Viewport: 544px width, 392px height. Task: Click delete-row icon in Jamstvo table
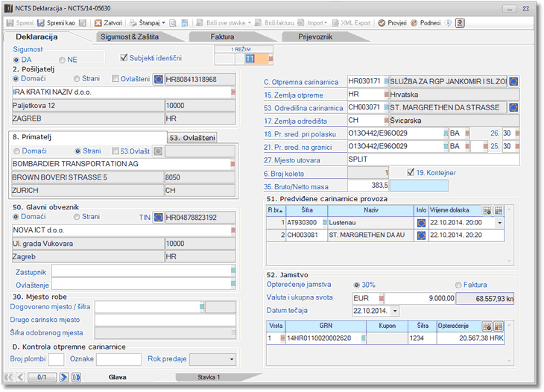point(499,326)
